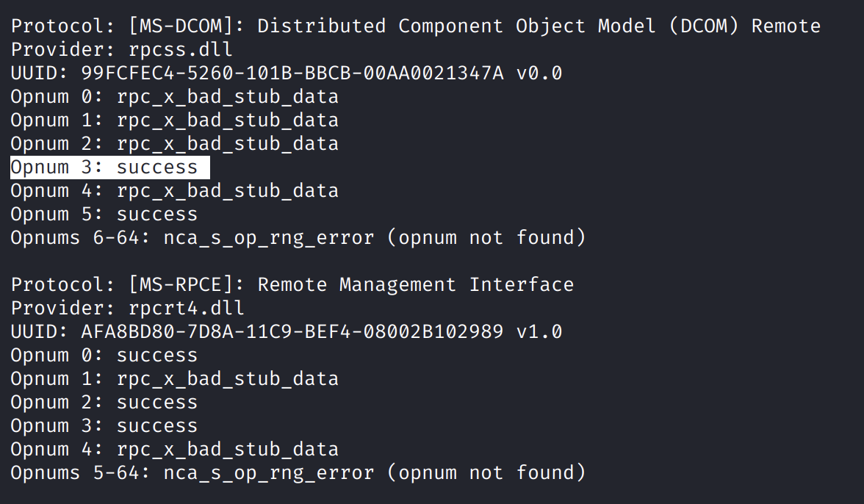Click Opnum 0 line under rpcss.dll
The height and width of the screenshot is (504, 864).
(175, 97)
